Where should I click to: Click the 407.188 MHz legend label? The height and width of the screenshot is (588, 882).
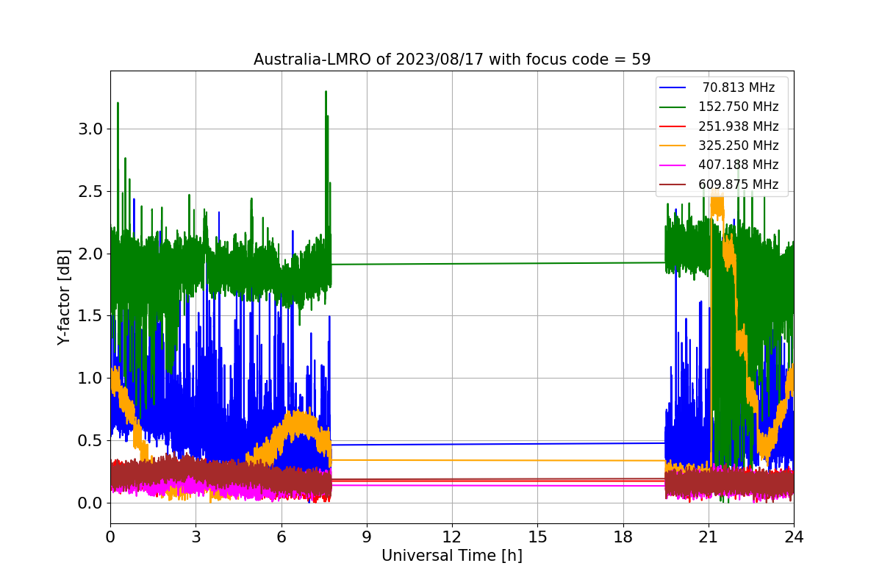coord(739,165)
